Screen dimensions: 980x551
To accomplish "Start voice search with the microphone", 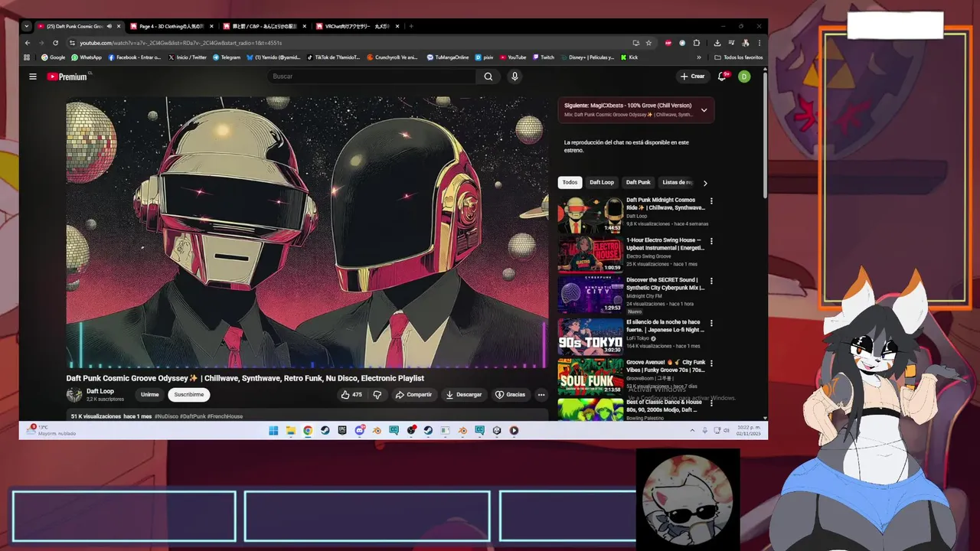I will (514, 77).
